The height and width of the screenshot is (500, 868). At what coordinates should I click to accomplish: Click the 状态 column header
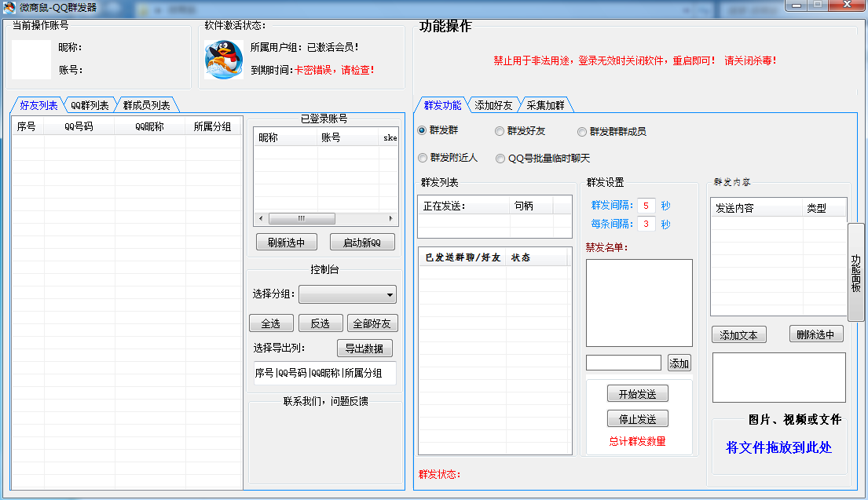tap(537, 257)
